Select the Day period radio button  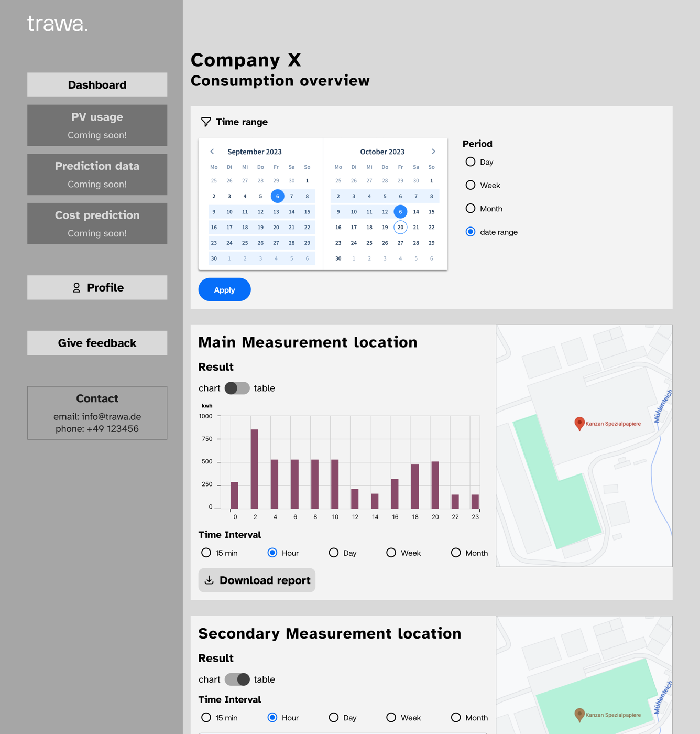(471, 162)
